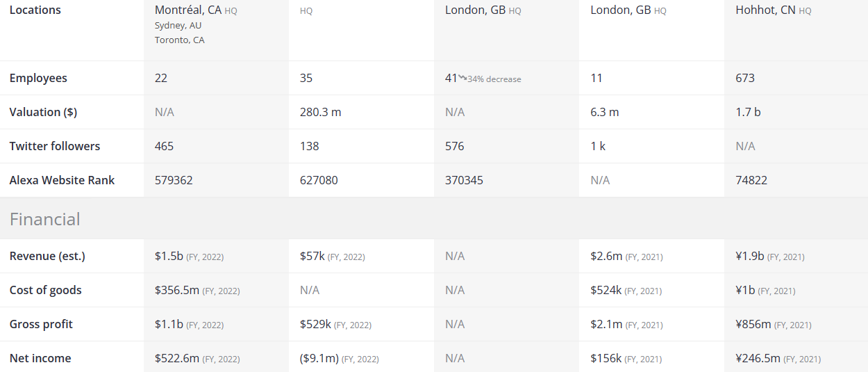Viewport: 868px width, 372px height.
Task: Select the 1.7 b valuation figure
Action: 748,112
